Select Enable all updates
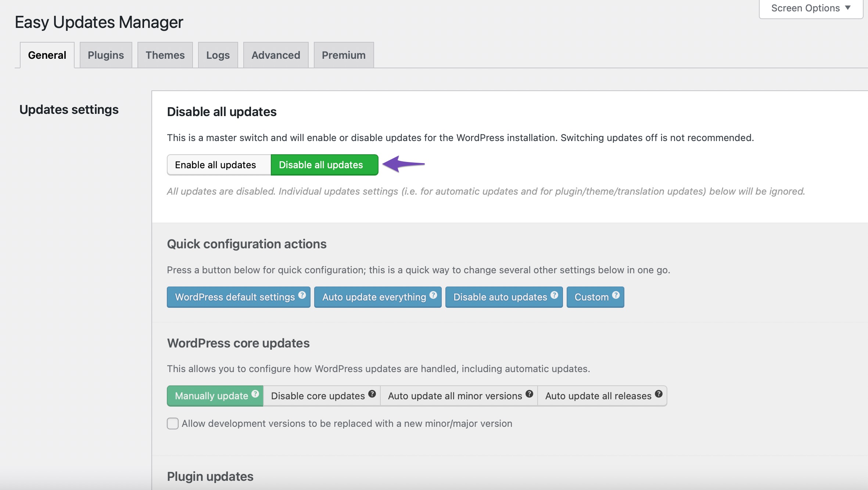 (x=219, y=165)
